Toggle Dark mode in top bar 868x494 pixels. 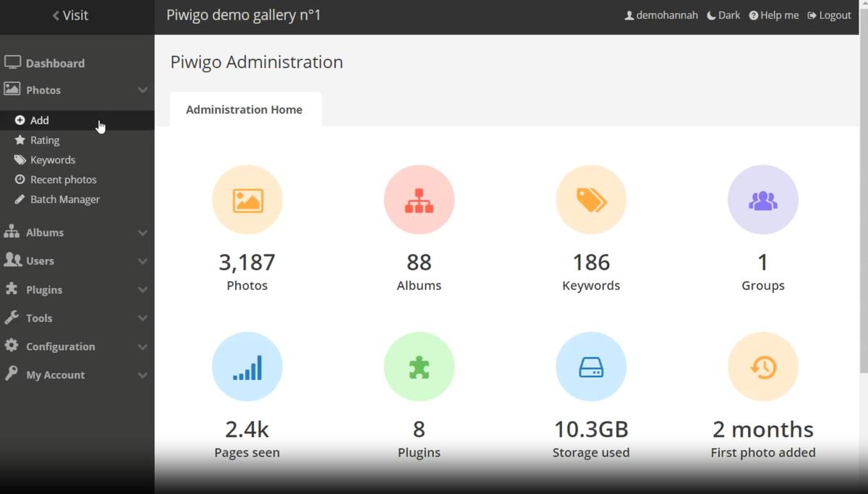tap(723, 15)
